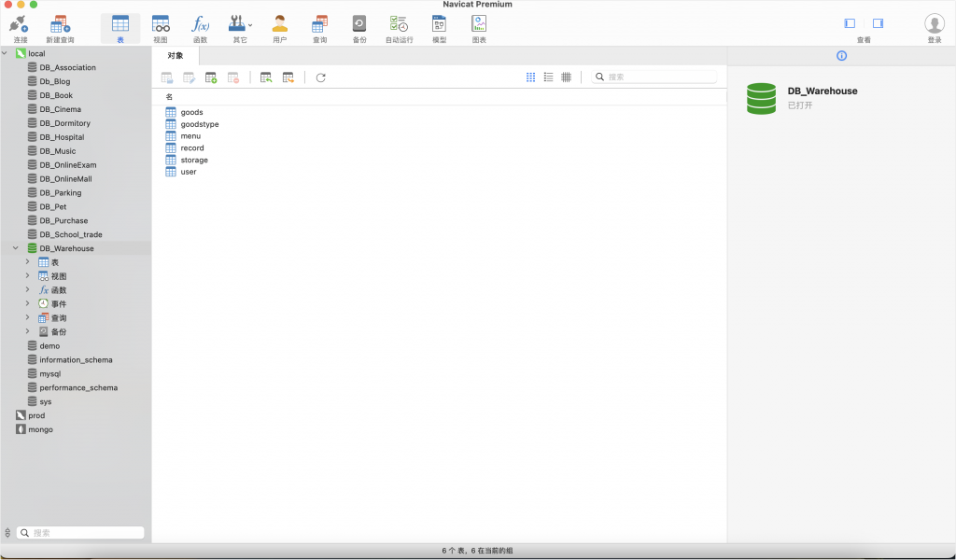
Task: Click the 模型 (Model) toolbar icon
Action: coord(439,28)
